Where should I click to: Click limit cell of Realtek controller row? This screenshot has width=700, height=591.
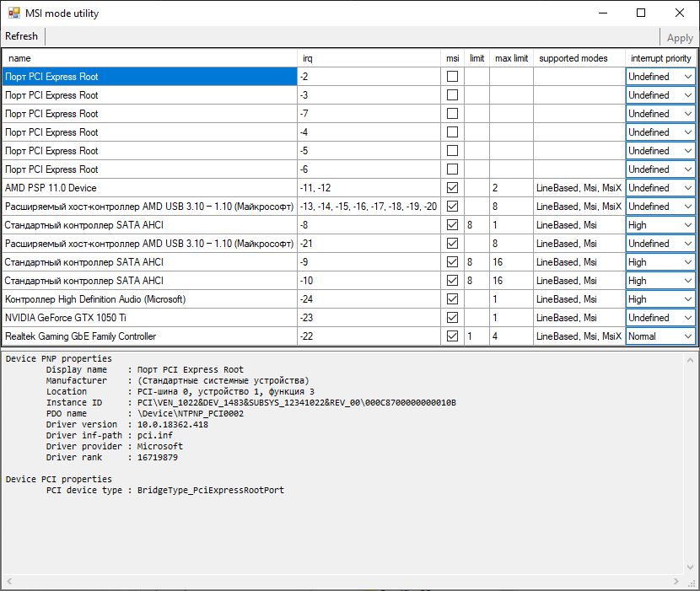pyautogui.click(x=477, y=336)
